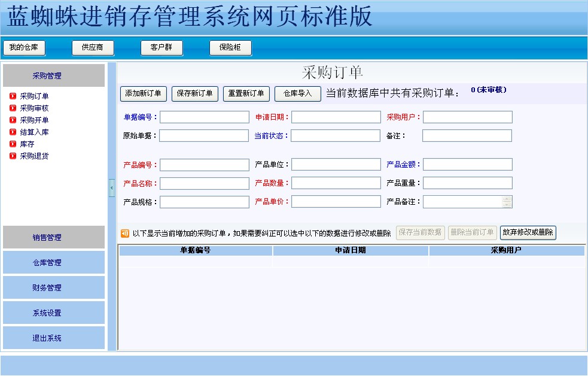Focus the 产品金额 input field

pos(468,165)
